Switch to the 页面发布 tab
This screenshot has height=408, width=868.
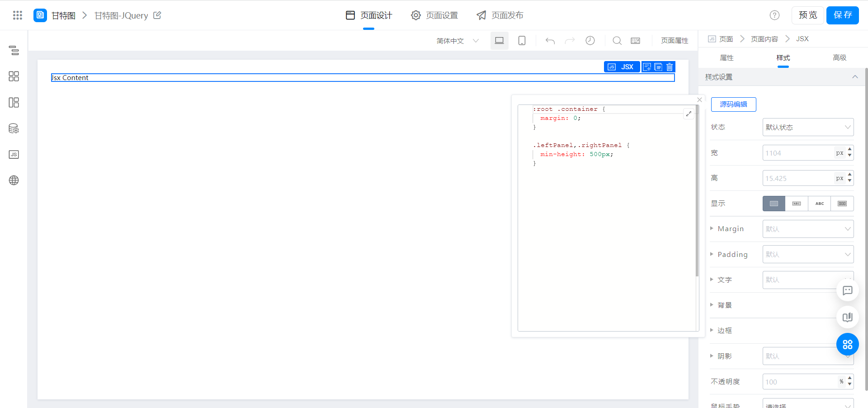click(500, 15)
